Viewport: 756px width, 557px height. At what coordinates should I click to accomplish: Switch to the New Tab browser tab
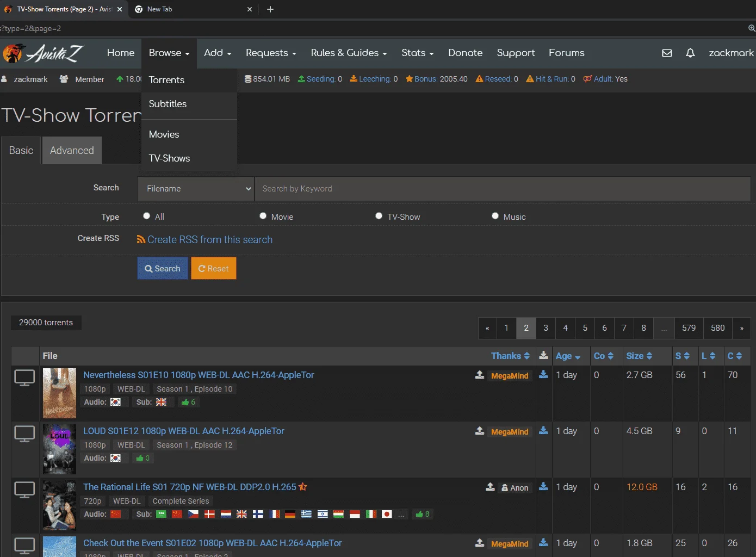point(193,9)
